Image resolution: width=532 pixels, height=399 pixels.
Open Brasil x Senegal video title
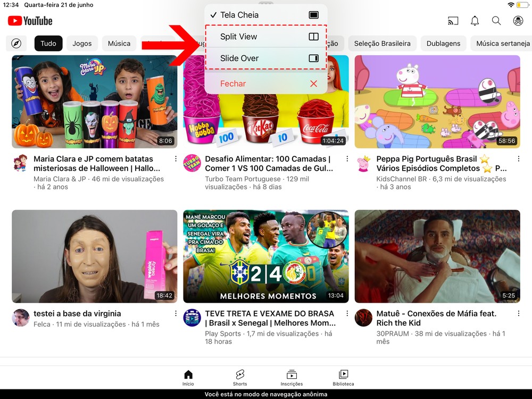tap(270, 318)
